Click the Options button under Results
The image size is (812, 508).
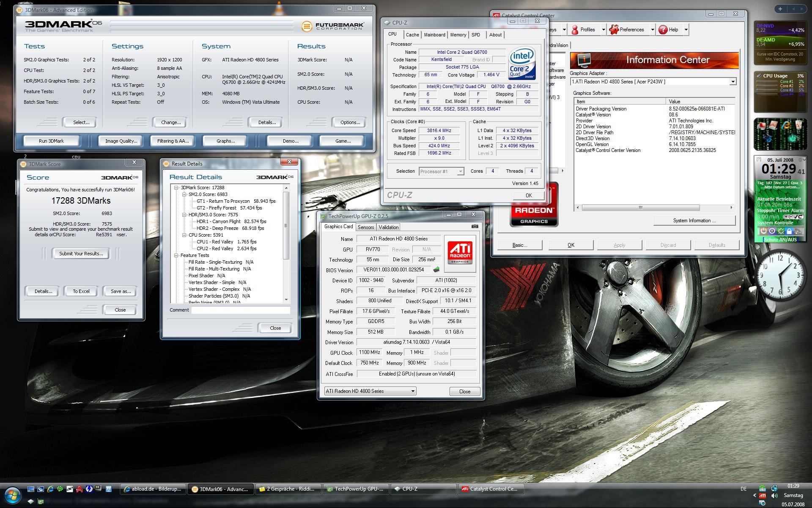coord(350,122)
